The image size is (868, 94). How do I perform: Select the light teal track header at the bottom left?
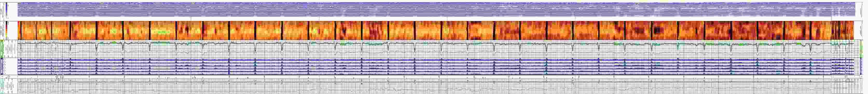coord(2,84)
